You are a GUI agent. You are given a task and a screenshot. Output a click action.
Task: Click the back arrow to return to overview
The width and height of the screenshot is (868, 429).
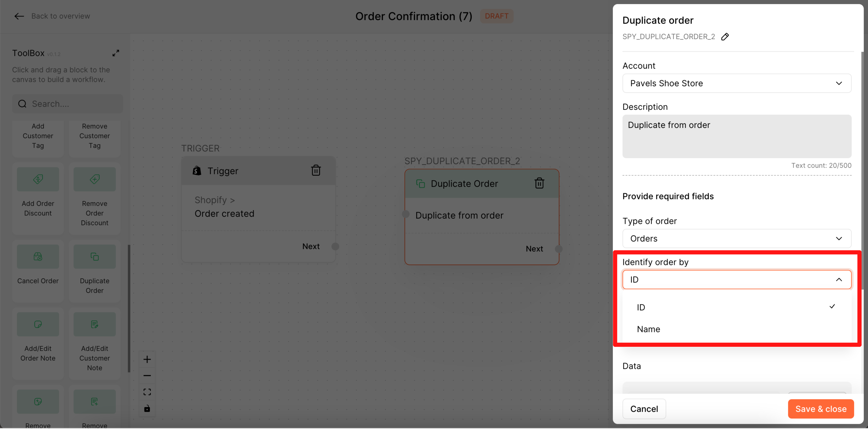point(19,16)
